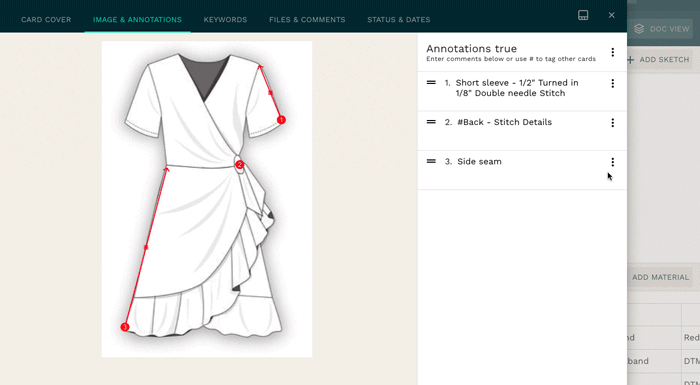Screen dimensions: 700x385
Task: Select red annotation marker 2 at waist
Action: [x=240, y=165]
